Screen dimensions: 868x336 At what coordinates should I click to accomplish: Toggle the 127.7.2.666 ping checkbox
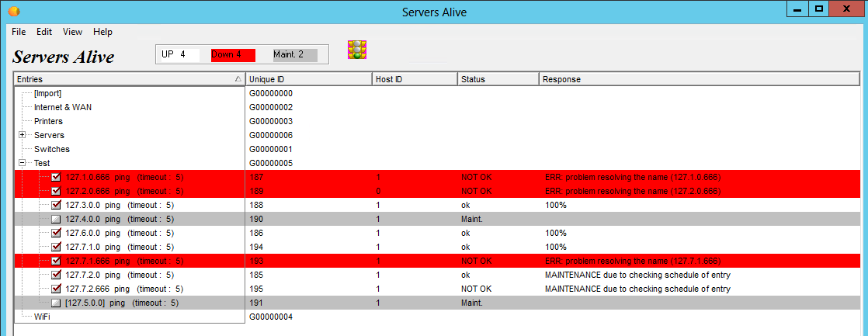(x=56, y=289)
